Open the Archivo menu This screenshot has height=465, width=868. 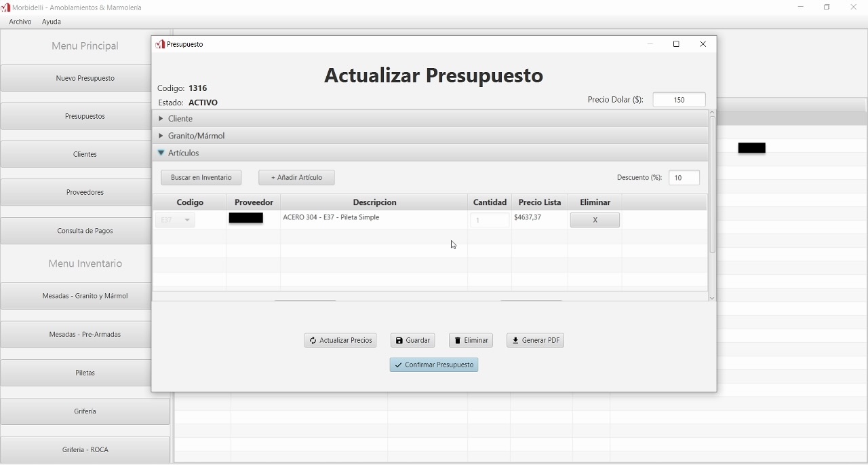click(20, 22)
